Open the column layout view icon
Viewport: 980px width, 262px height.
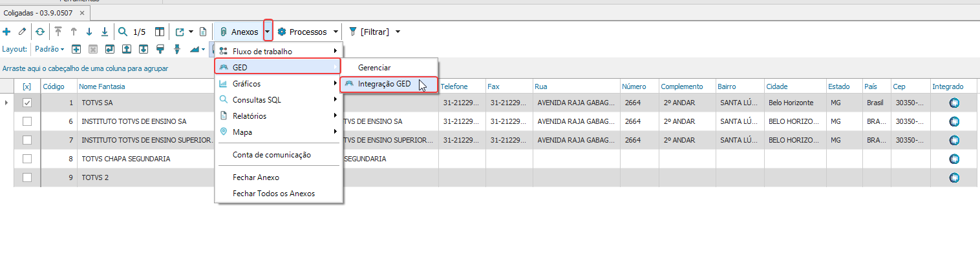[160, 32]
